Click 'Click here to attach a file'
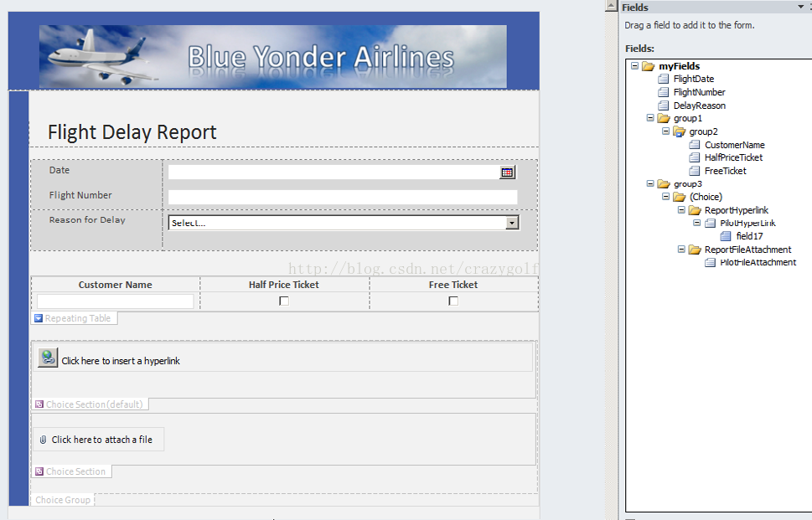812x520 pixels. tap(102, 440)
